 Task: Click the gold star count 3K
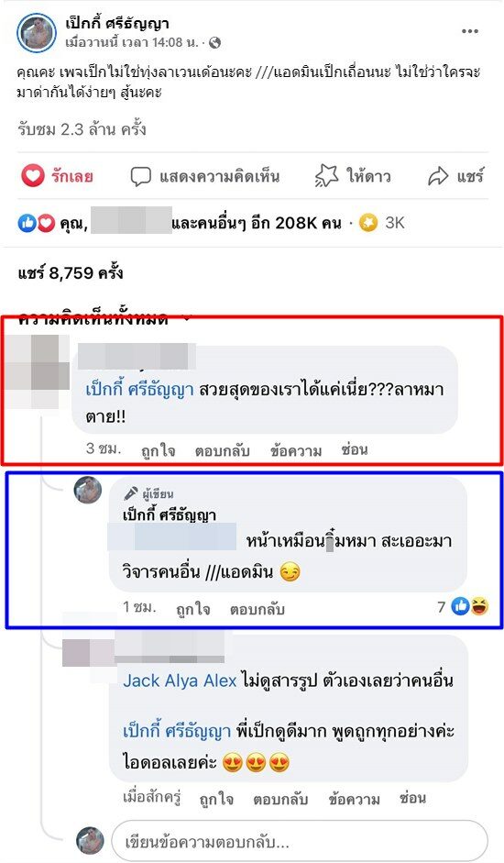382,223
